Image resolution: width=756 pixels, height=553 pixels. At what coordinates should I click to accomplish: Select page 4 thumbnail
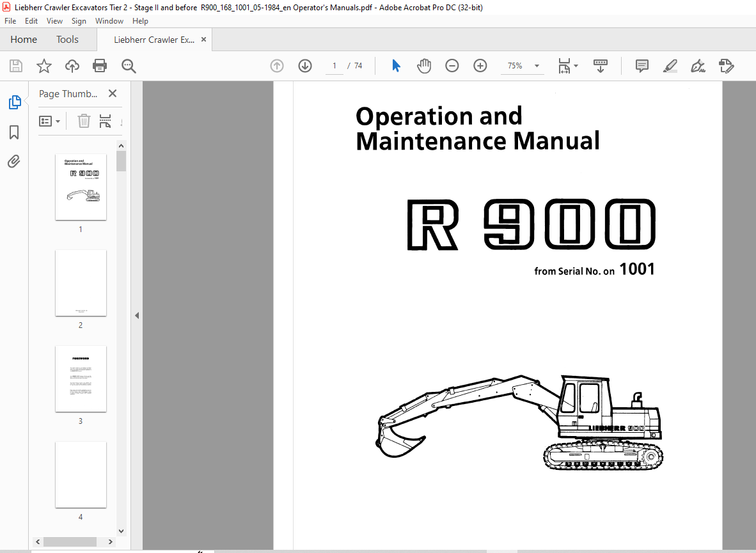(81, 475)
